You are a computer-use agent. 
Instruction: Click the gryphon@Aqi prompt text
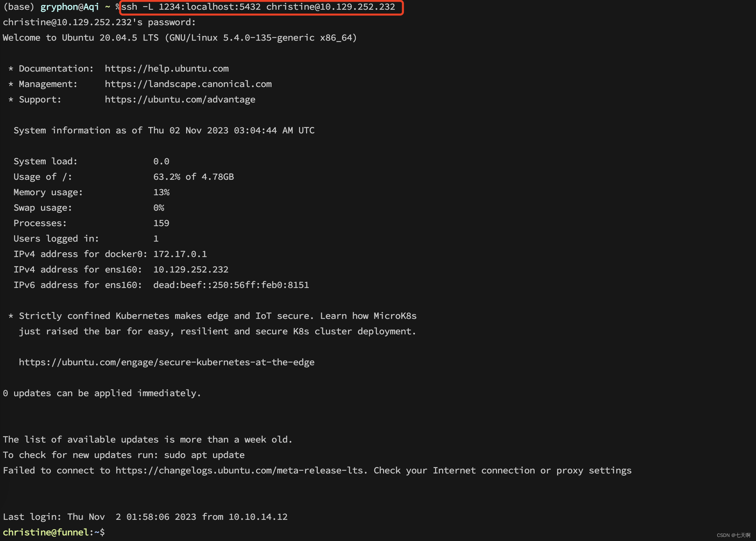(70, 7)
